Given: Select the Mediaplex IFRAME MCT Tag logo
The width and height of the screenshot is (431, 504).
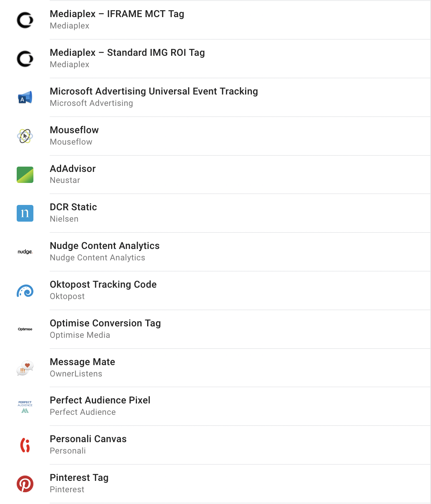Looking at the screenshot, I should point(25,20).
